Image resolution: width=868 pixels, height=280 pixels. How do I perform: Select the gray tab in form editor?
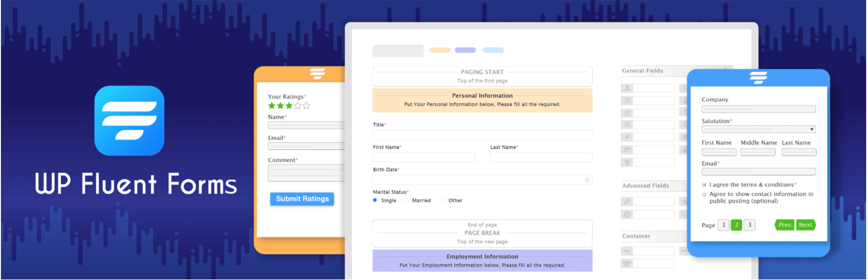398,51
